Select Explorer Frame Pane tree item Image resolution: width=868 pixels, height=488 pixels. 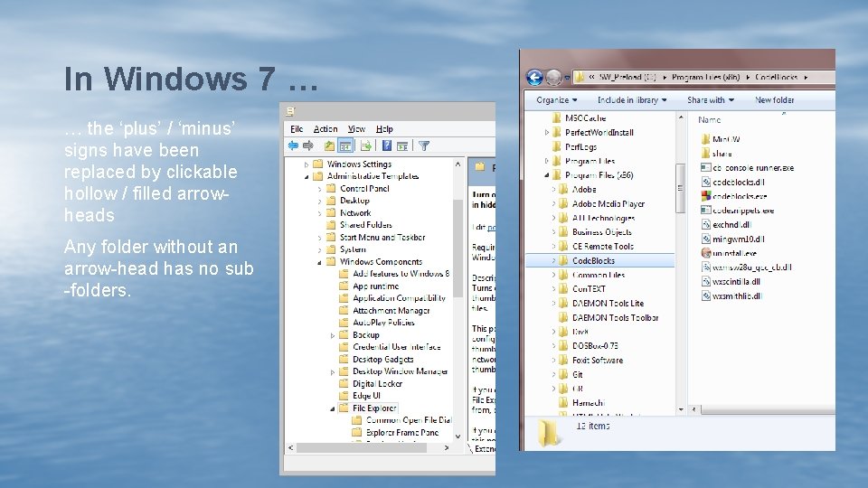tap(402, 433)
